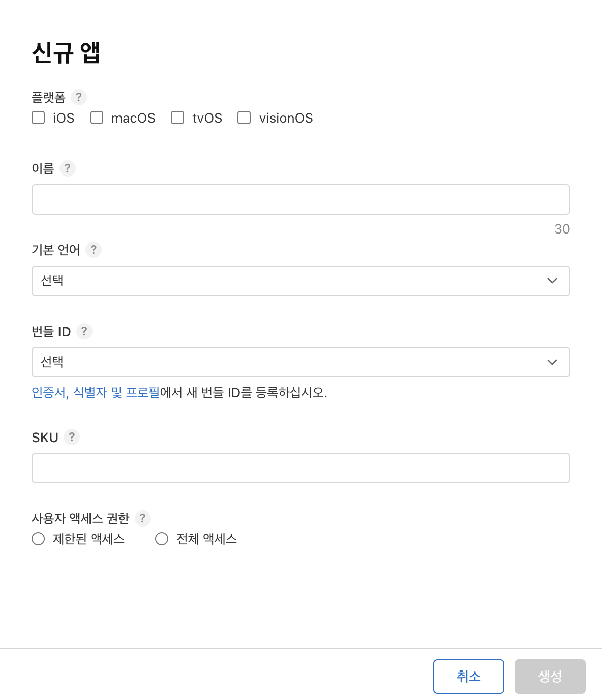This screenshot has width=602, height=700.
Task: Click the 생성 button
Action: pos(550,677)
